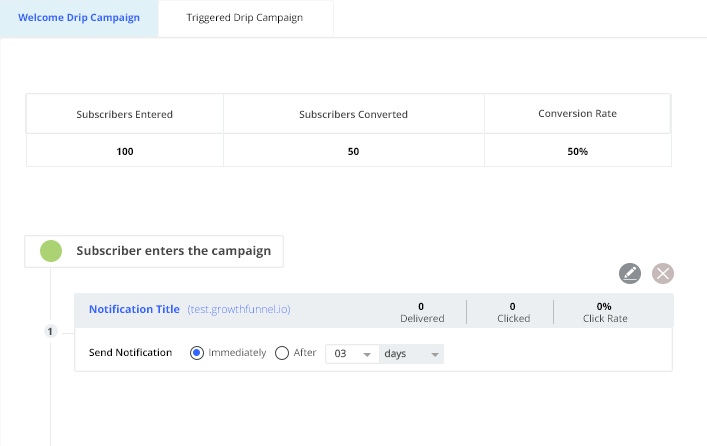Switch to Triggered Drip Campaign tab
The width and height of the screenshot is (707, 446).
click(245, 18)
